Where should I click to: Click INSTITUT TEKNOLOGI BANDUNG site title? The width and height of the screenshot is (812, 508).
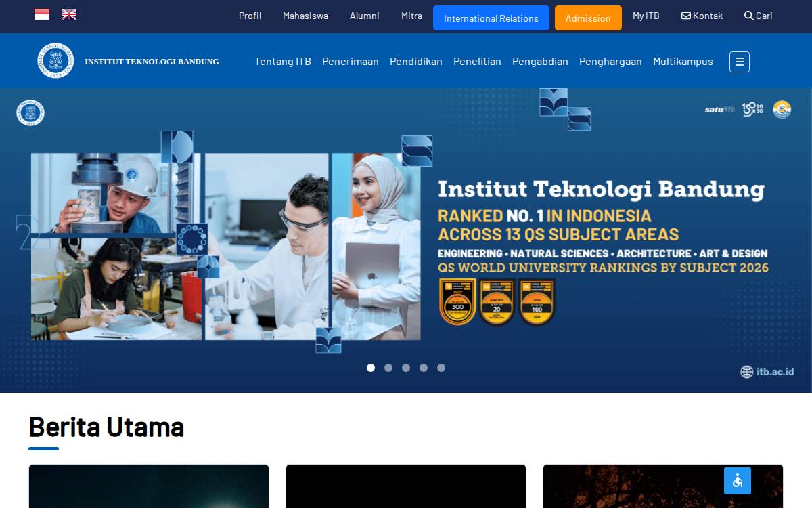click(152, 62)
